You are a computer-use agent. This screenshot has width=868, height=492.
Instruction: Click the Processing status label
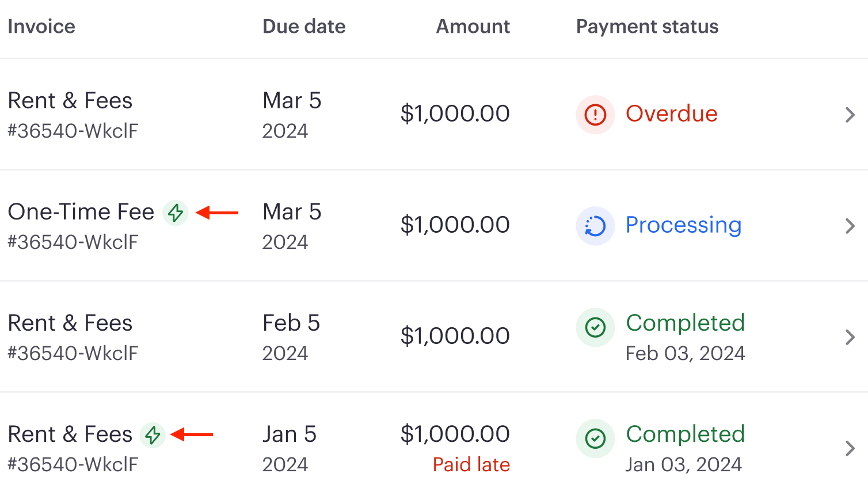(x=683, y=225)
